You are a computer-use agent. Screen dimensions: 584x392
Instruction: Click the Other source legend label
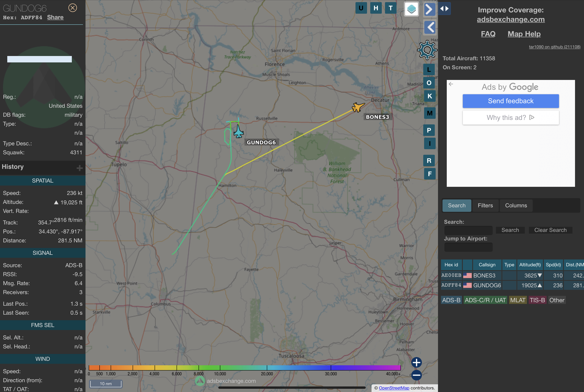(x=557, y=300)
